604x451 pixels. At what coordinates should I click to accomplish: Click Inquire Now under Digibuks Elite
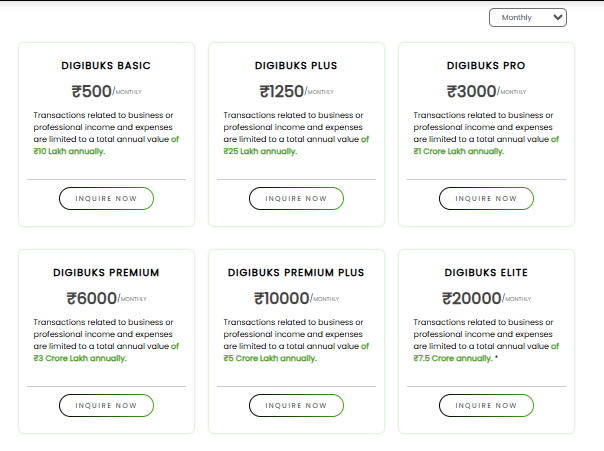click(x=486, y=405)
